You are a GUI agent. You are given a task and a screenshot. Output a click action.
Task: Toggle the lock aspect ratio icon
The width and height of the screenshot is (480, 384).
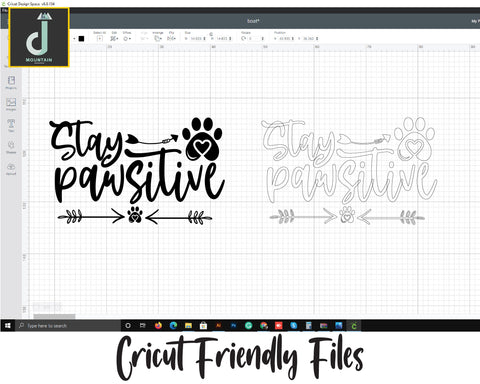coord(211,34)
